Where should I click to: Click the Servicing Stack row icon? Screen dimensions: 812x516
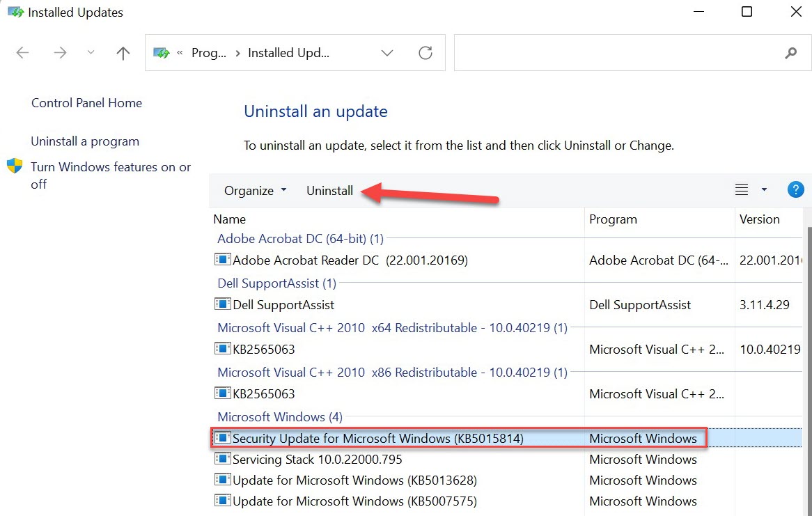(222, 458)
